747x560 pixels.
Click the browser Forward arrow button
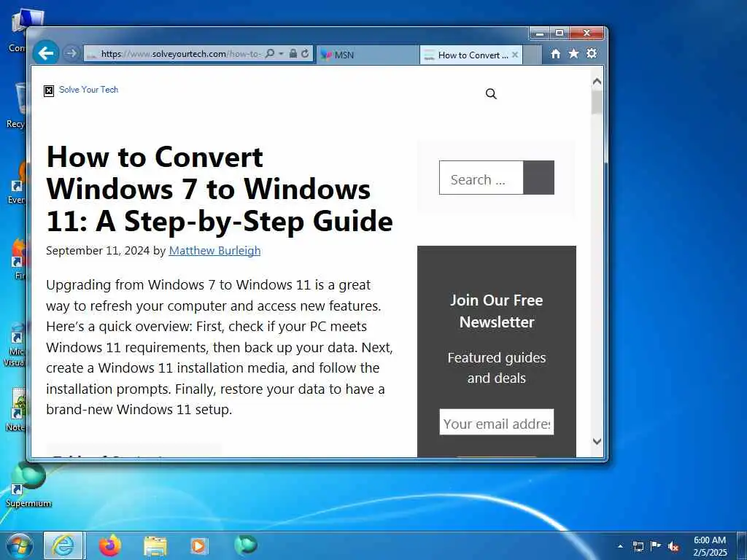pyautogui.click(x=71, y=53)
